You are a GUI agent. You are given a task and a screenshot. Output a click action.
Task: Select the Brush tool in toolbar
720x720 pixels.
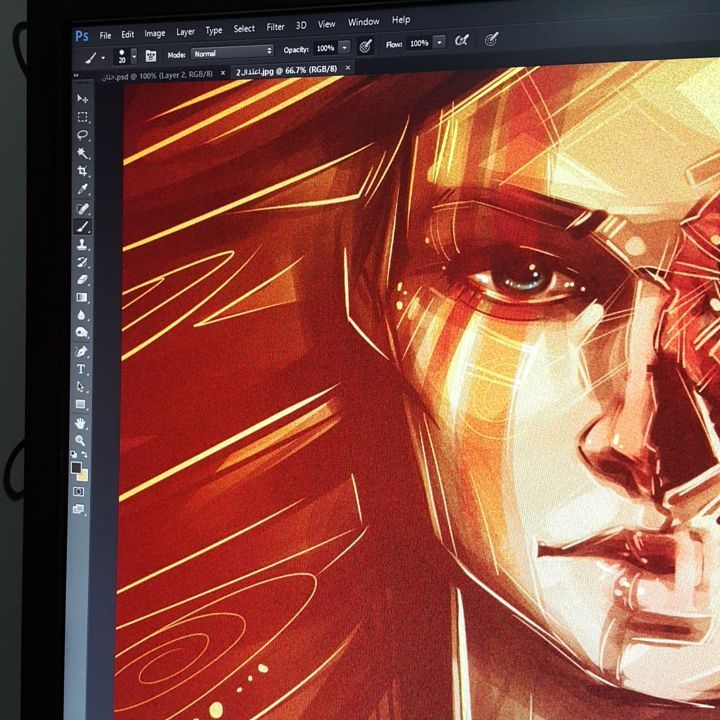coord(83,227)
